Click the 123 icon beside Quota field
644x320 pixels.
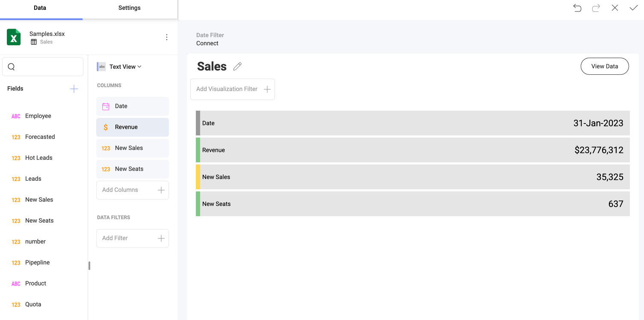(16, 305)
